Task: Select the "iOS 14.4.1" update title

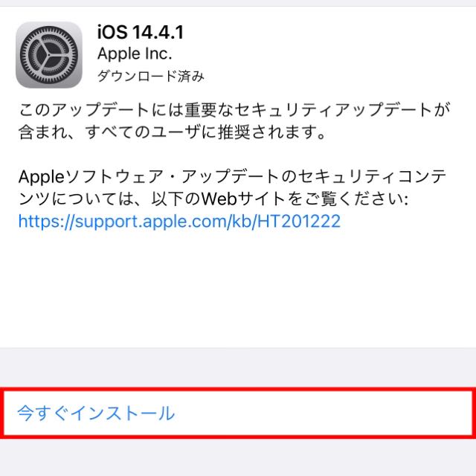Action: pos(141,32)
